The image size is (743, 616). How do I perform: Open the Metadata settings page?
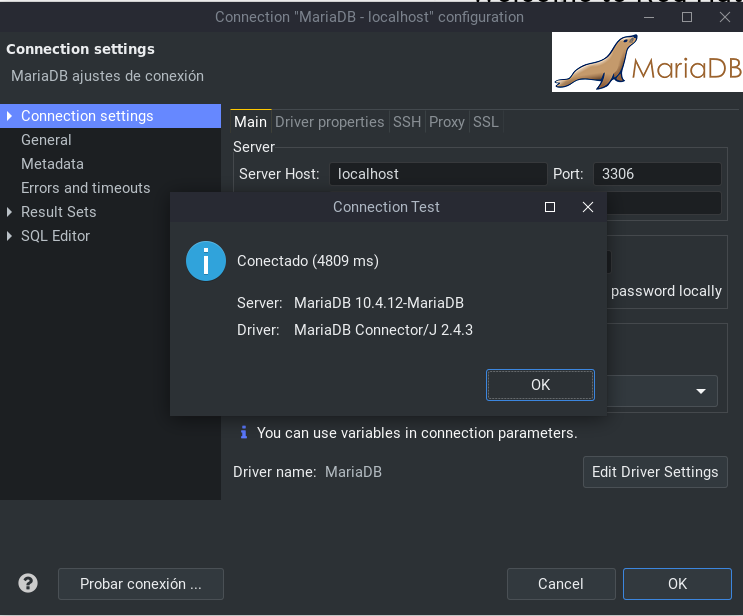tap(52, 164)
